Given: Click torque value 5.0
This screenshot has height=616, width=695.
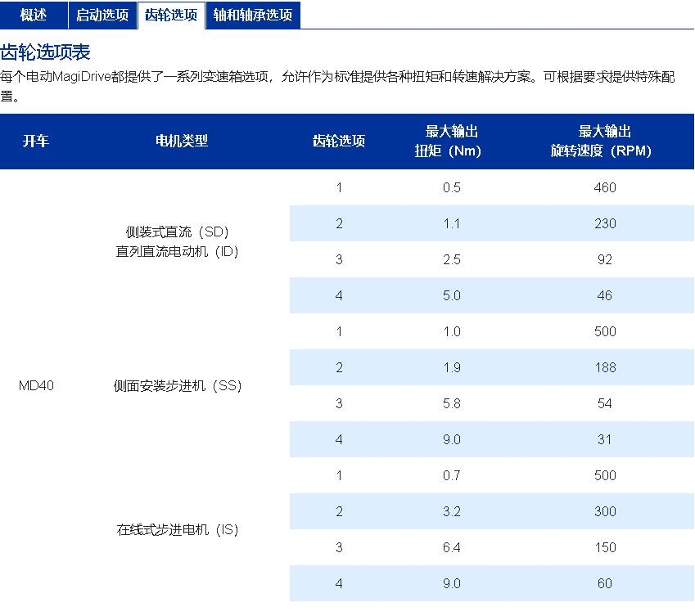Looking at the screenshot, I should pyautogui.click(x=452, y=295).
